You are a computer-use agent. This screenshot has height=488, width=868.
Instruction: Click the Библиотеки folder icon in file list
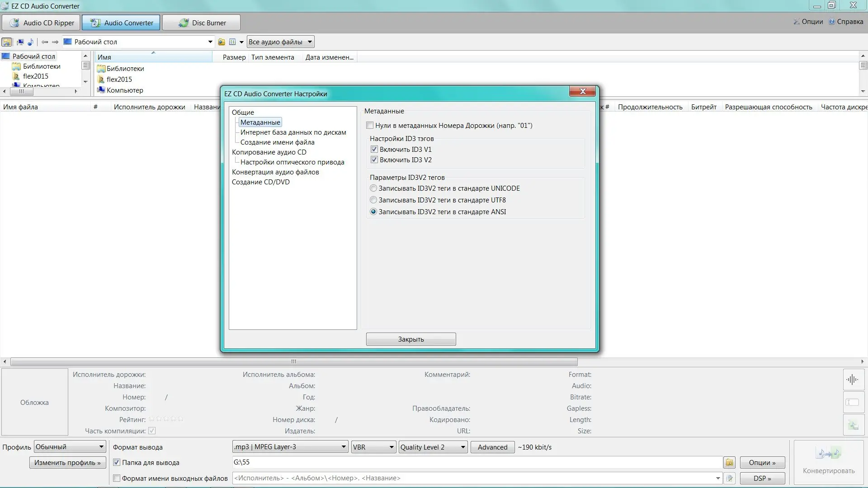(x=101, y=69)
